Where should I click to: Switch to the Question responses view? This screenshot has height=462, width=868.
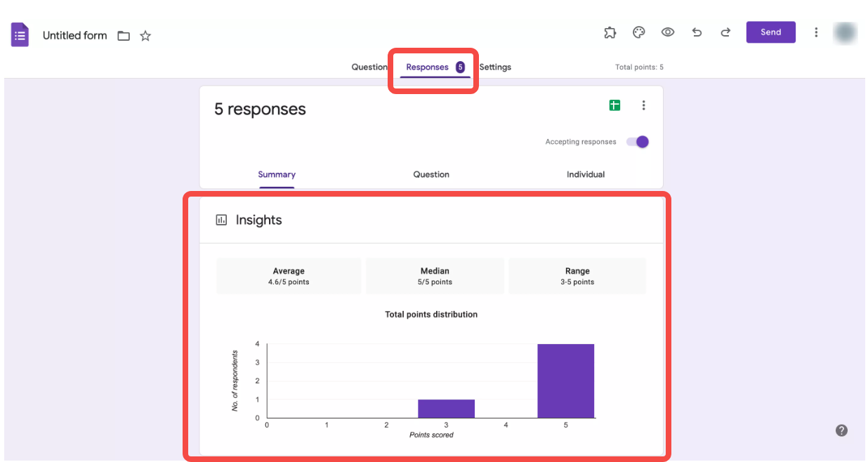431,174
